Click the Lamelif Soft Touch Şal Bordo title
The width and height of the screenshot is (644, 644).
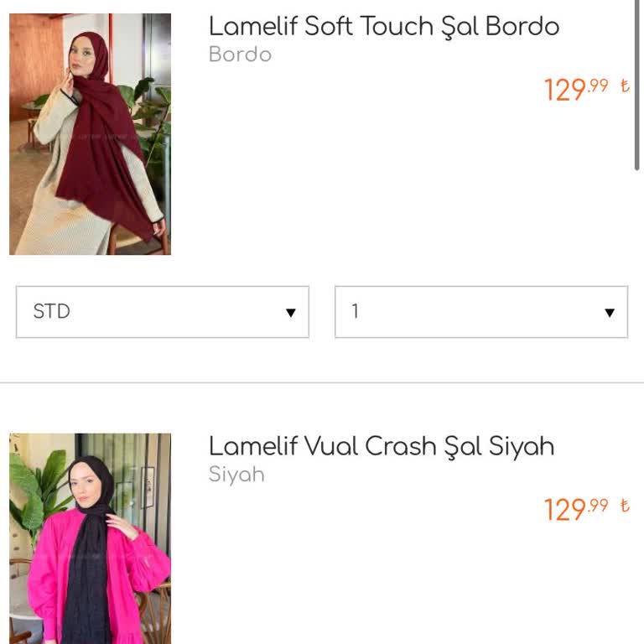point(383,26)
